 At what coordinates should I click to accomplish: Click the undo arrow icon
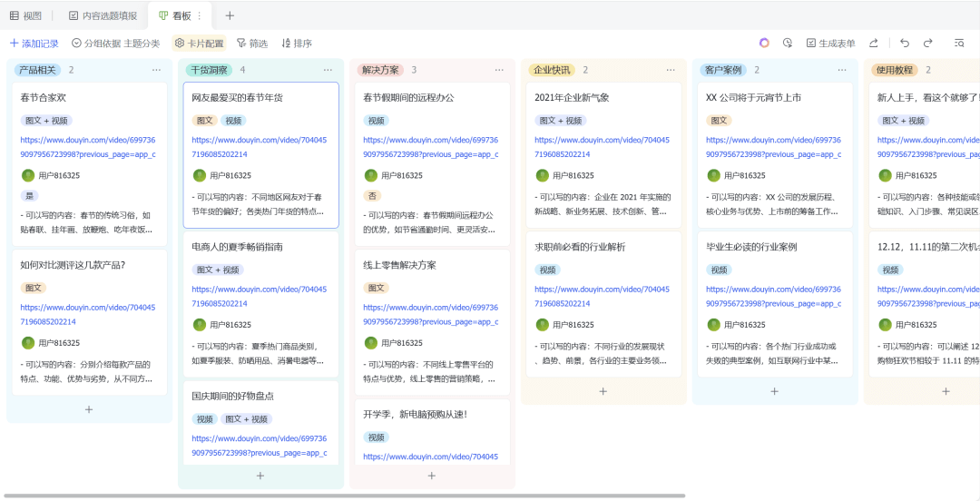click(x=904, y=43)
